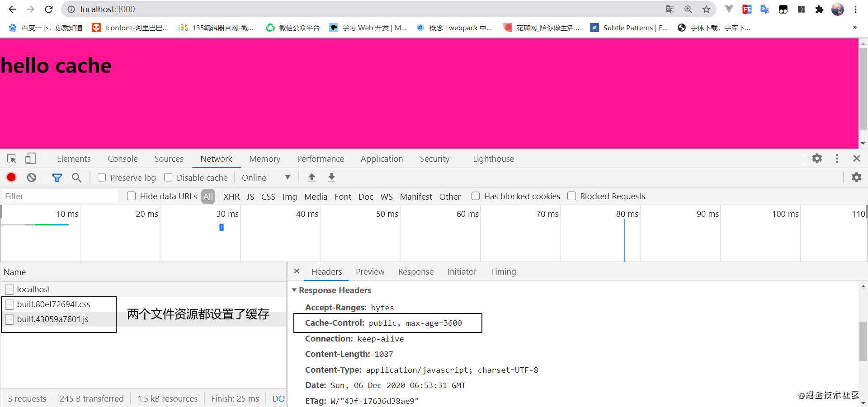868x407 pixels.
Task: Toggle the network filter funnel icon
Action: 57,178
